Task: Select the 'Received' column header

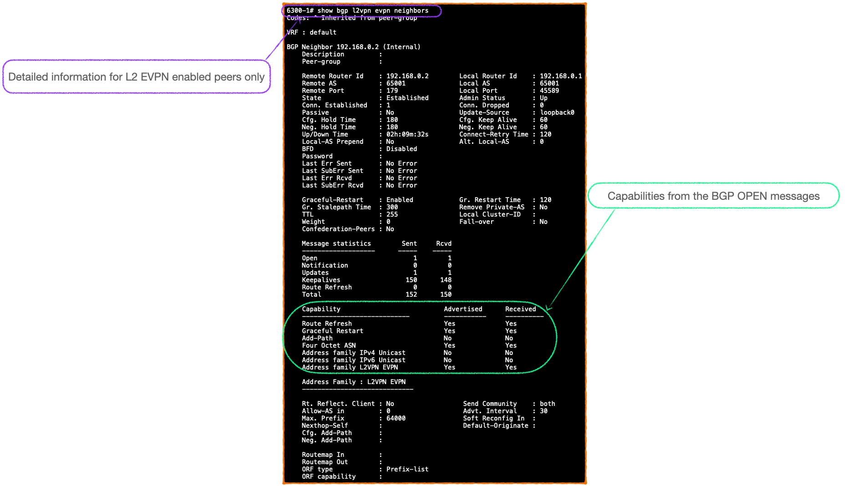Action: coord(520,309)
